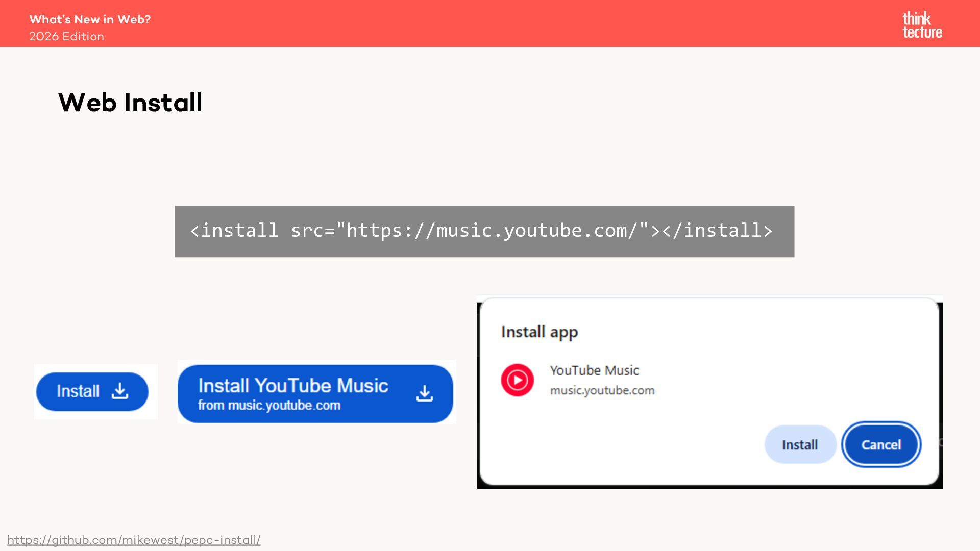Screen dimensions: 980x551
Task: Click 'from music.youtube.com' text on blue button
Action: [x=269, y=406]
